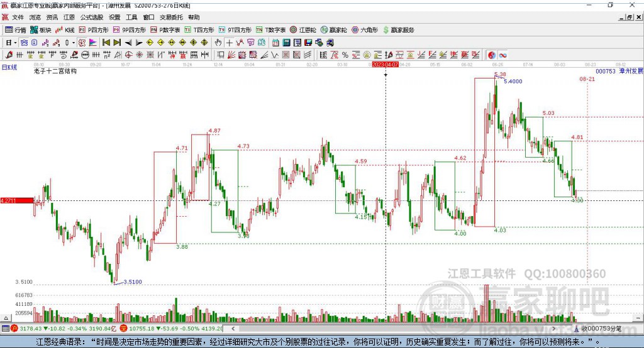The width and height of the screenshot is (644, 348).
Task: Select the red pencil drawing tool
Action: click(x=9, y=55)
